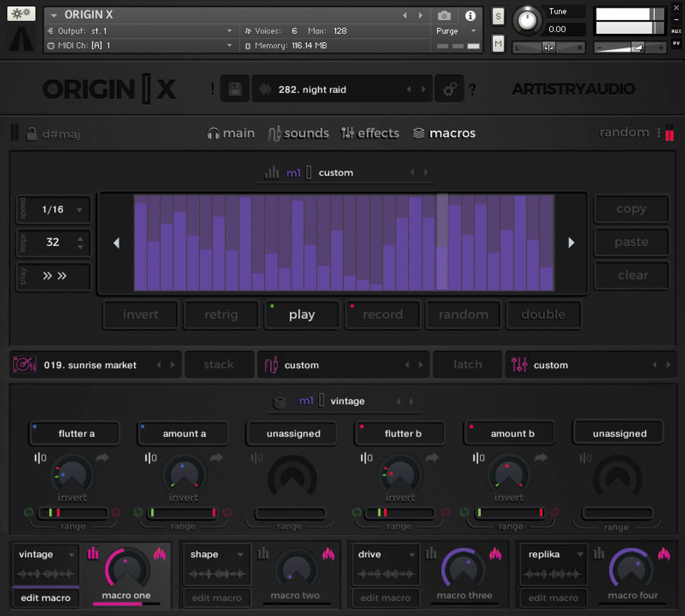Switch to the sounds tab
Viewport: 685px width, 616px height.
299,133
